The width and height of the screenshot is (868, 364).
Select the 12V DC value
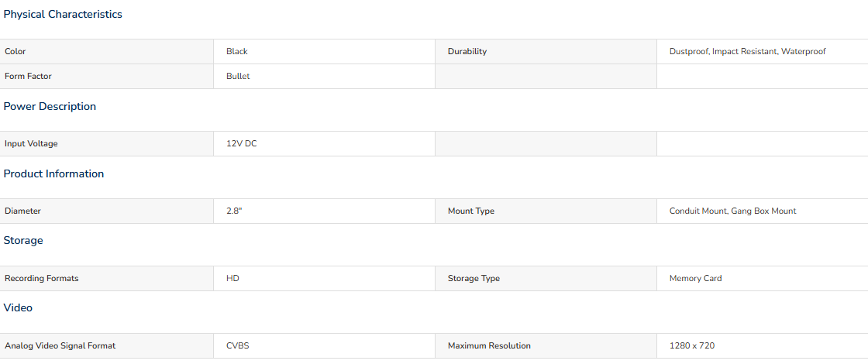(241, 144)
